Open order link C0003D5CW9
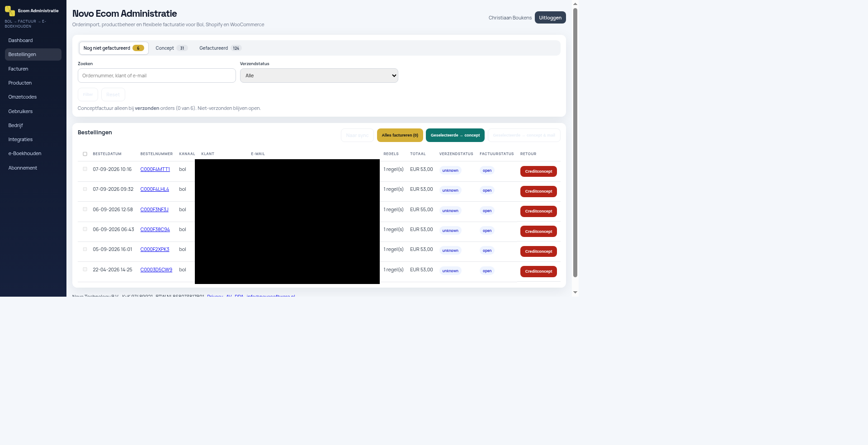The width and height of the screenshot is (868, 445). point(156,270)
